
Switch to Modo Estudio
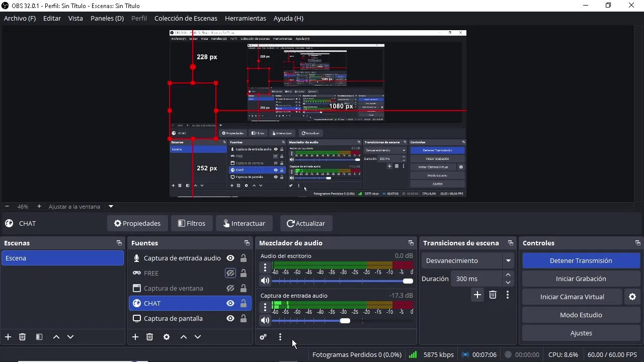[x=581, y=315]
